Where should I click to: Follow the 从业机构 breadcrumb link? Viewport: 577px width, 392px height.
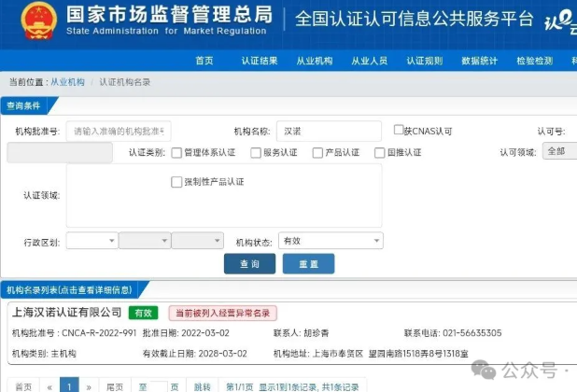67,82
